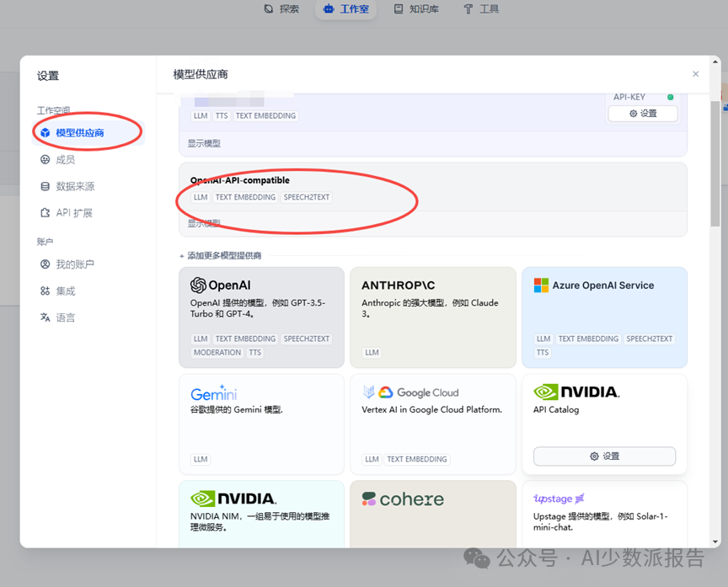Choose the OpenAI logo in provider cards
The image size is (728, 587).
[x=221, y=285]
